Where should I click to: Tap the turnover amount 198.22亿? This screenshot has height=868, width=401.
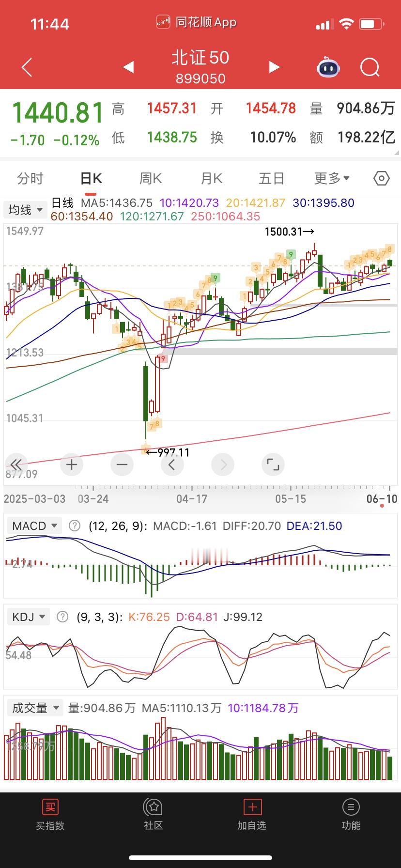[366, 138]
